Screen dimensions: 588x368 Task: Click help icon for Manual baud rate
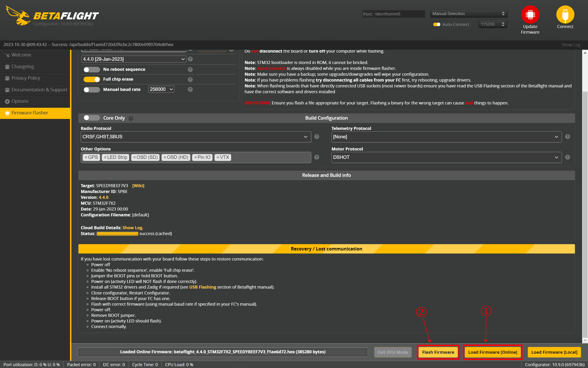(x=190, y=89)
